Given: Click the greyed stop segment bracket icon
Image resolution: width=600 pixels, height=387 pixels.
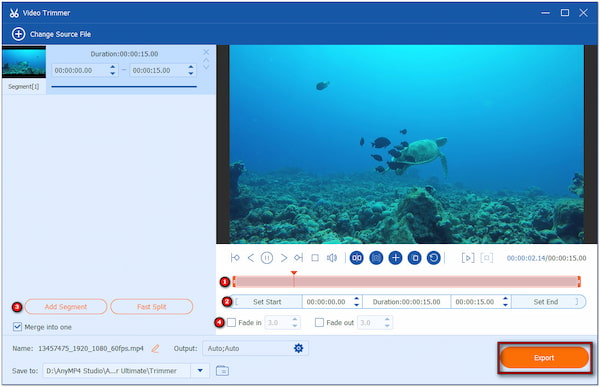Looking at the screenshot, I should click(486, 258).
